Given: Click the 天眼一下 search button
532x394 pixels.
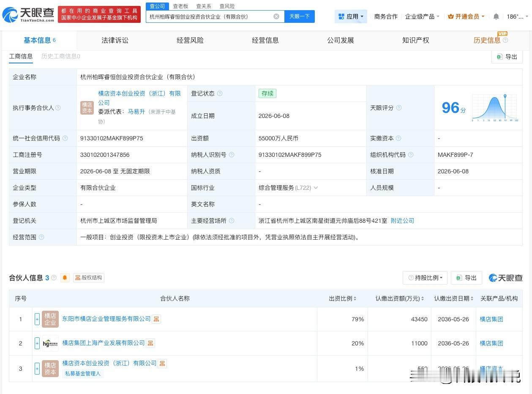Looking at the screenshot, I should click(x=300, y=16).
